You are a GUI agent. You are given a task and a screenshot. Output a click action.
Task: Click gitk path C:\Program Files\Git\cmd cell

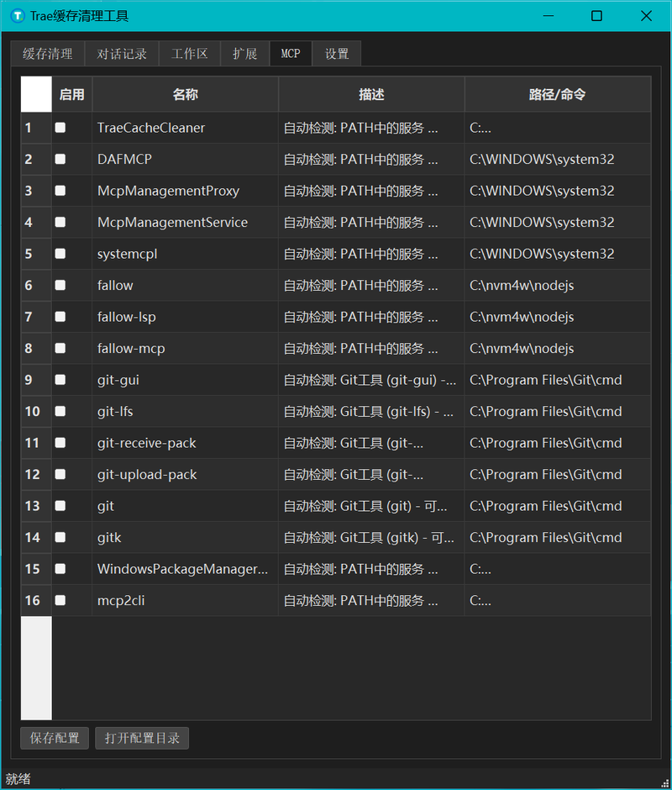tap(558, 537)
